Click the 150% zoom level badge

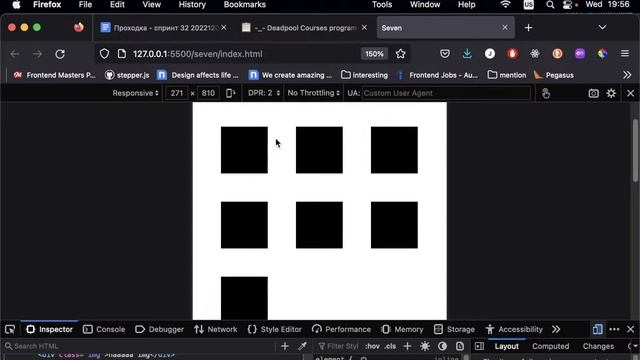374,54
